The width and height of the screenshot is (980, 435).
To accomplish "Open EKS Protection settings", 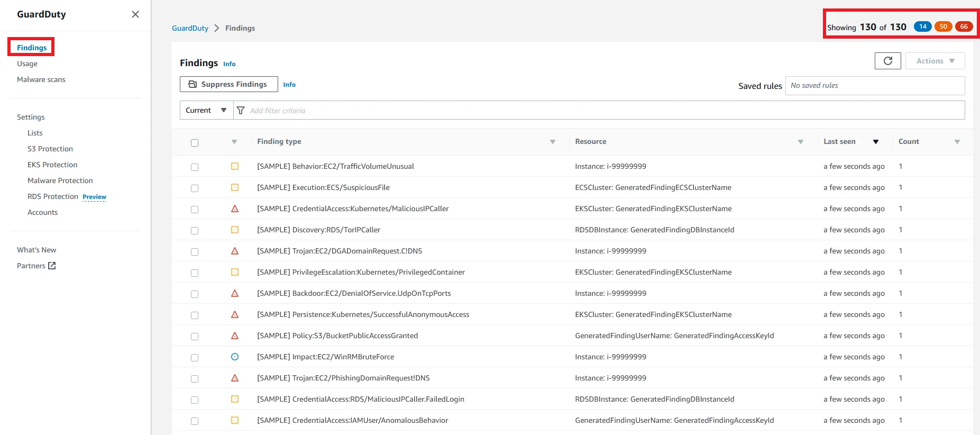I will click(x=52, y=165).
